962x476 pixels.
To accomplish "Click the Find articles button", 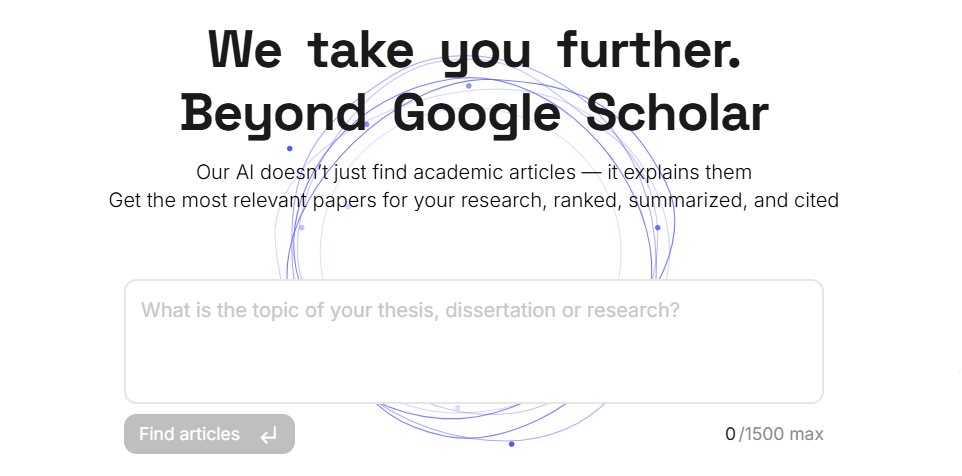I will (x=209, y=434).
